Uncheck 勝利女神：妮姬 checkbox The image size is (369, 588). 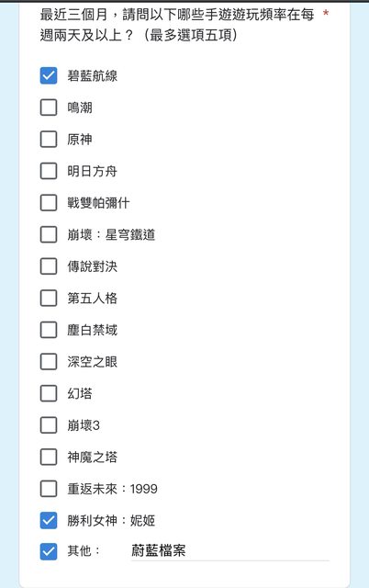coord(49,521)
